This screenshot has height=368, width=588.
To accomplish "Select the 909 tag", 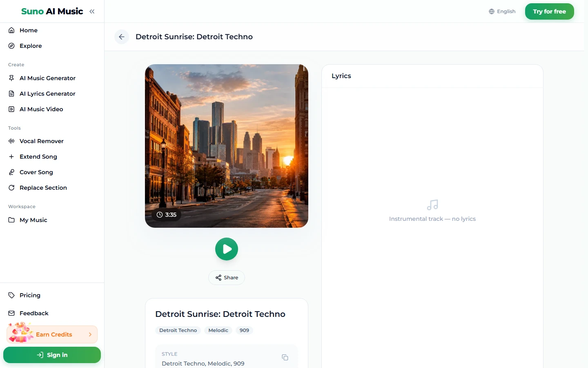I will tap(244, 330).
